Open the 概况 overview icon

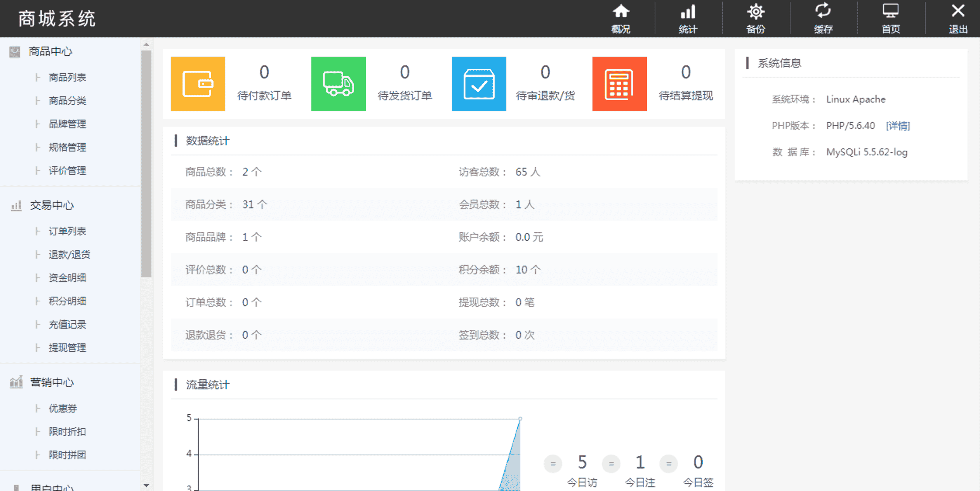(620, 17)
